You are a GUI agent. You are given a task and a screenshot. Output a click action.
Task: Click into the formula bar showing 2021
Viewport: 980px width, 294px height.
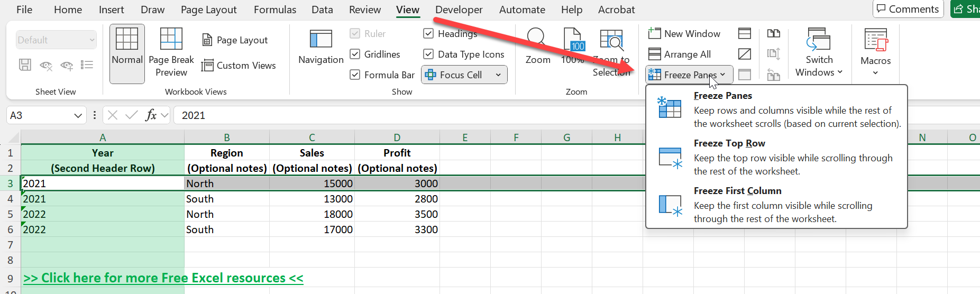click(407, 115)
